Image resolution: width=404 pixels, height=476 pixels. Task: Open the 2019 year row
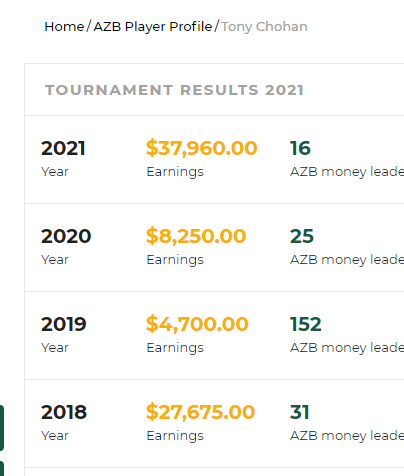(214, 336)
